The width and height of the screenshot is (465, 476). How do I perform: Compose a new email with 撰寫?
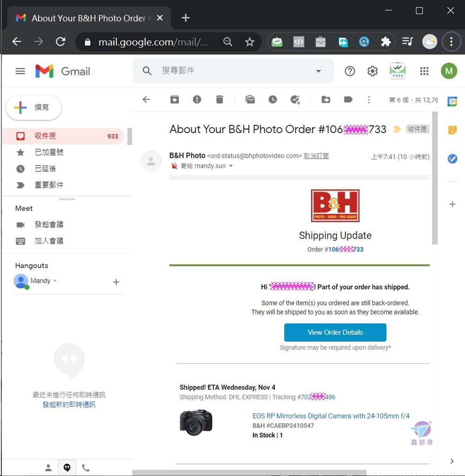point(34,107)
